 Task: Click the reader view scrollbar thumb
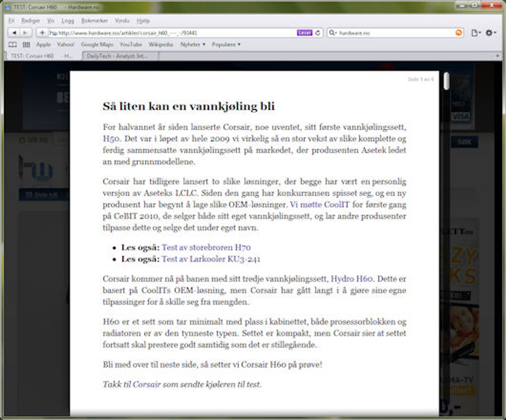coord(447,81)
